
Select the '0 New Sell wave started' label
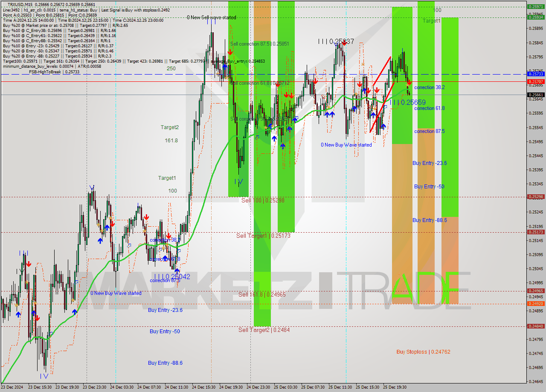[x=212, y=17]
